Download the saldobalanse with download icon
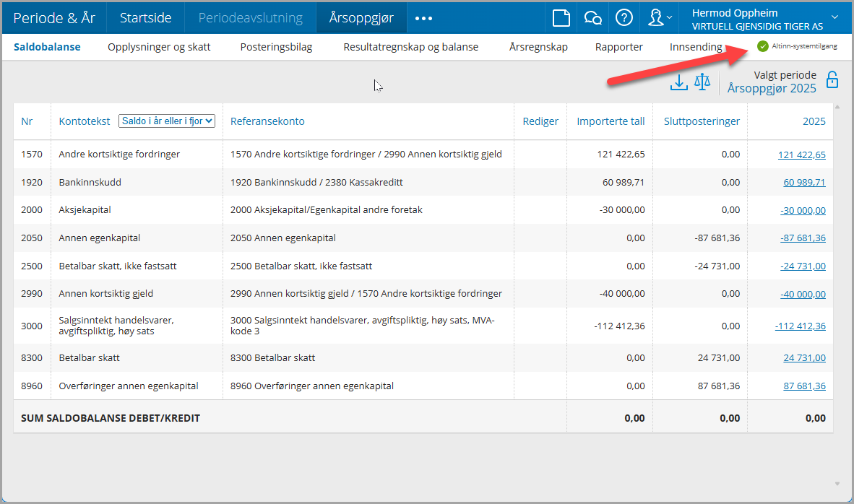Image resolution: width=854 pixels, height=504 pixels. pyautogui.click(x=678, y=82)
